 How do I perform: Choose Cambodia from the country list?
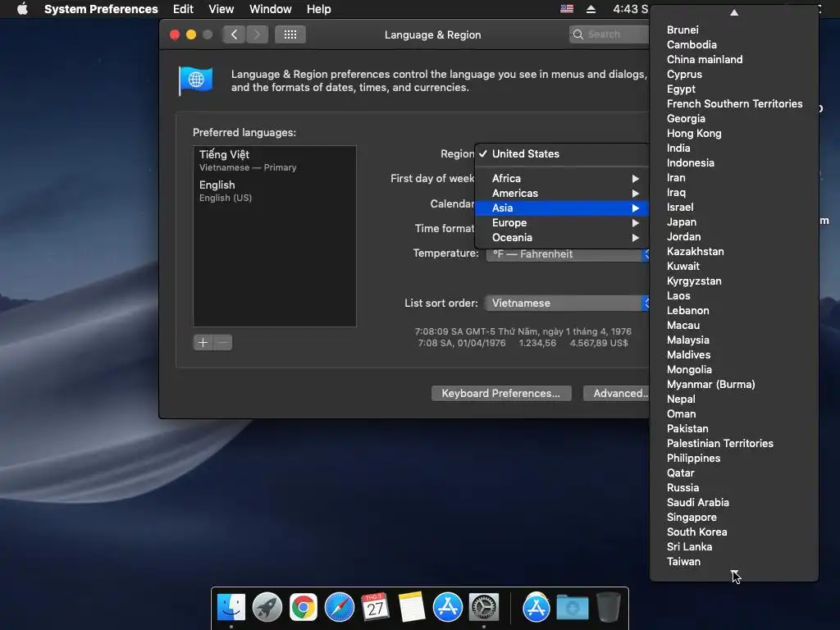pos(734,44)
